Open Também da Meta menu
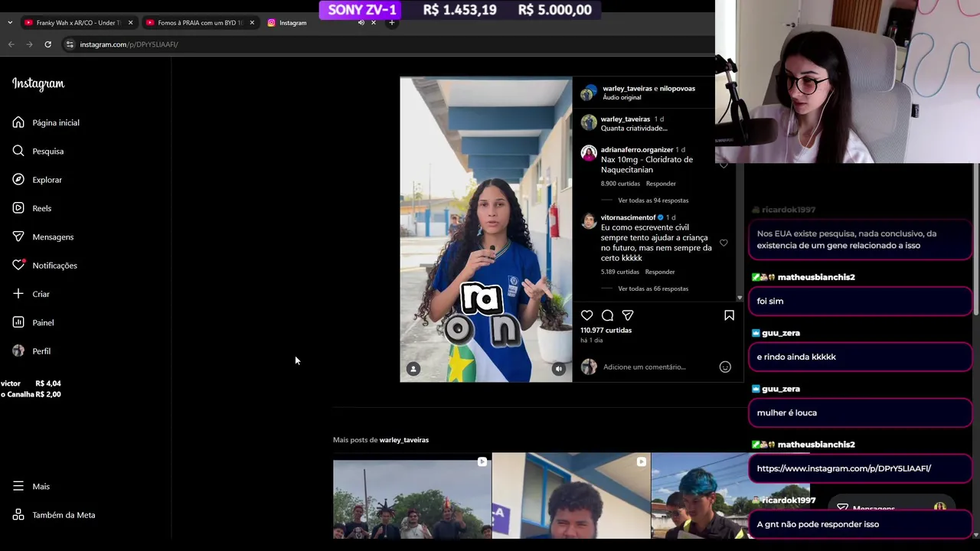 [64, 515]
